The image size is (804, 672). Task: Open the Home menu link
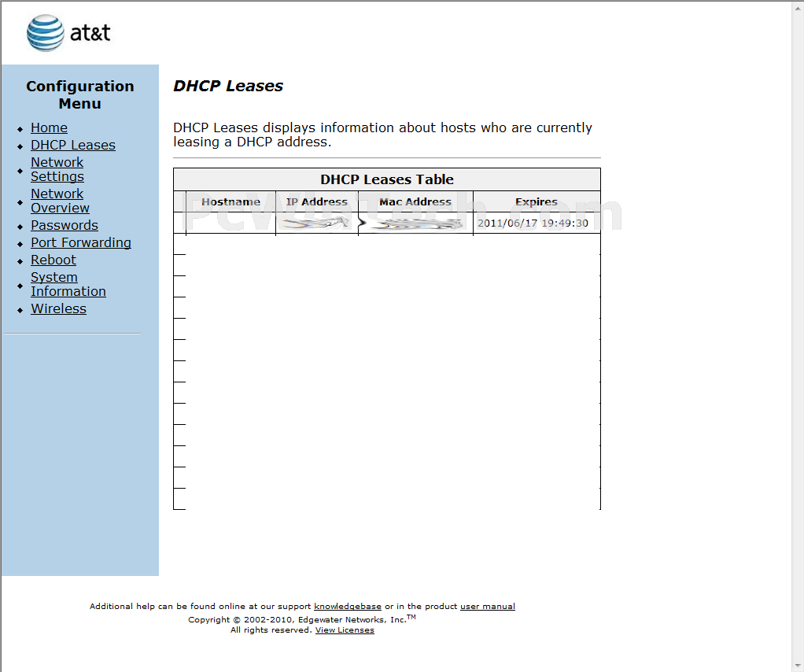(x=49, y=127)
